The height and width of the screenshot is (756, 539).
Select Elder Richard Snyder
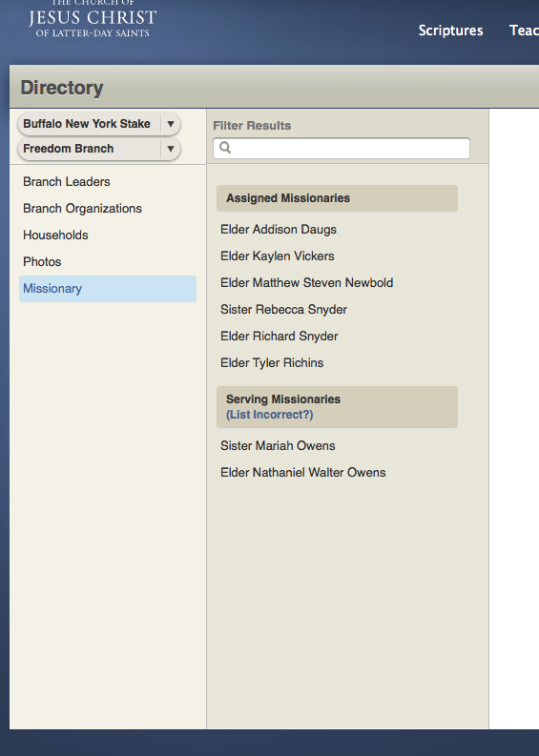(x=279, y=337)
